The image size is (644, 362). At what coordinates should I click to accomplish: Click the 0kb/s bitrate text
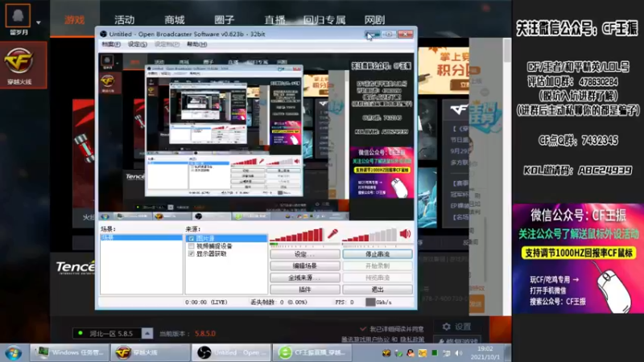click(x=384, y=302)
